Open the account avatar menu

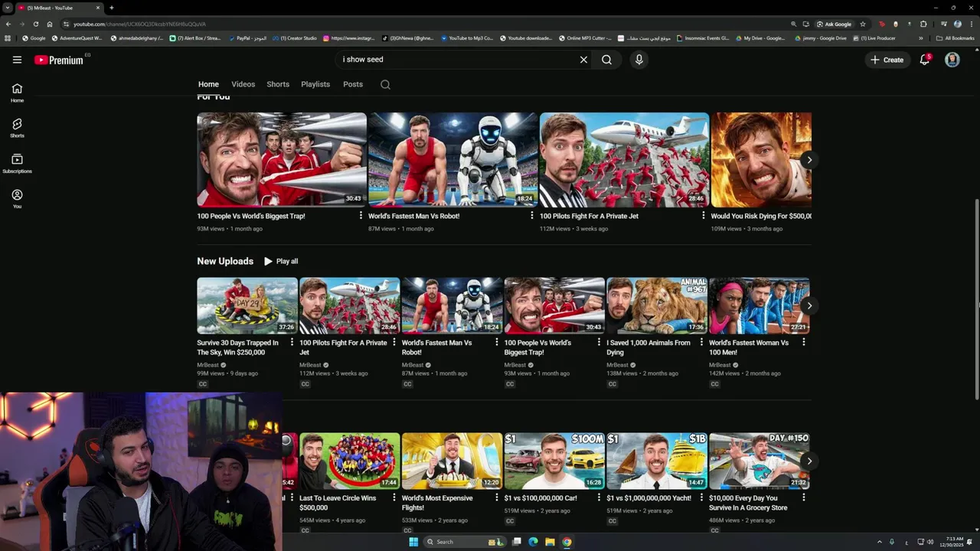[x=952, y=60]
